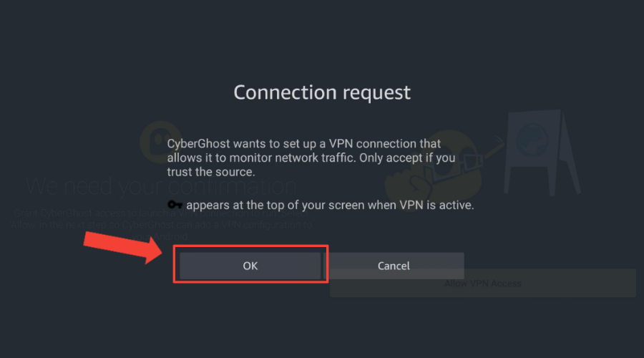The width and height of the screenshot is (644, 358).
Task: Click the CyberGhost VPN warning paragraph
Action: (x=311, y=158)
